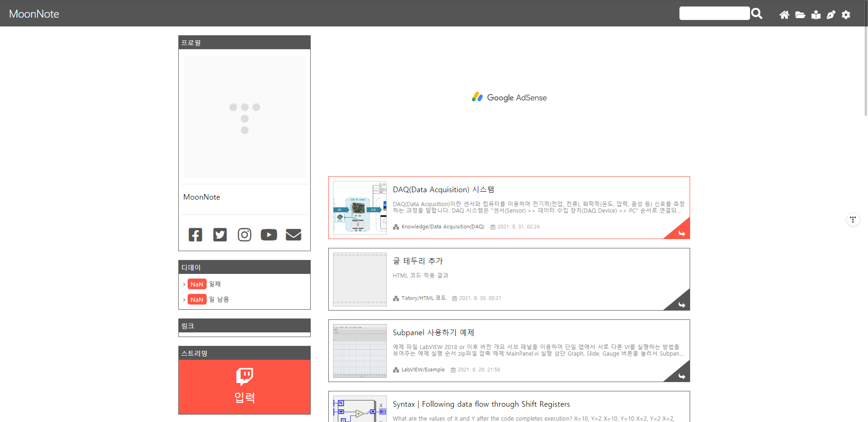Click red corner arrow on DAQ post
The width and height of the screenshot is (868, 422).
click(x=681, y=233)
